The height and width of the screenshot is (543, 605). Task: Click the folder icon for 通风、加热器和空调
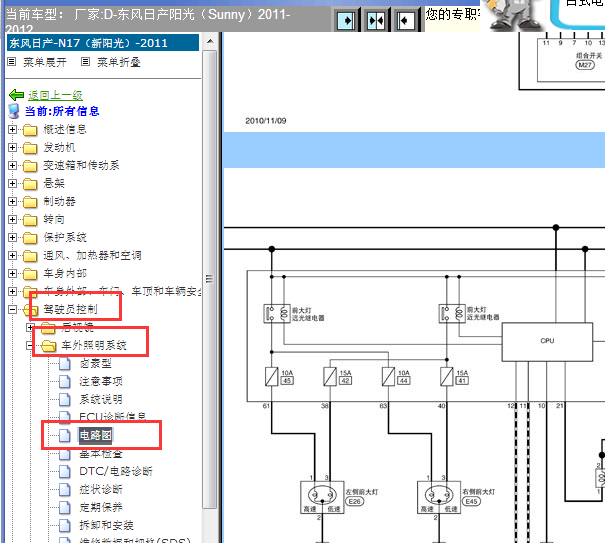click(30, 256)
